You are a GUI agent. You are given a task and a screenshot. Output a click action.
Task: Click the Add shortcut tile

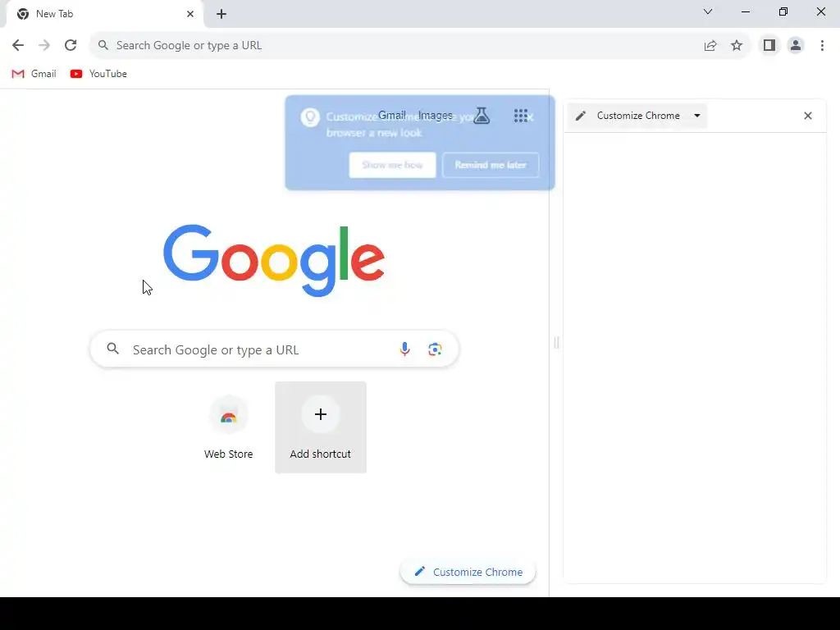point(321,427)
